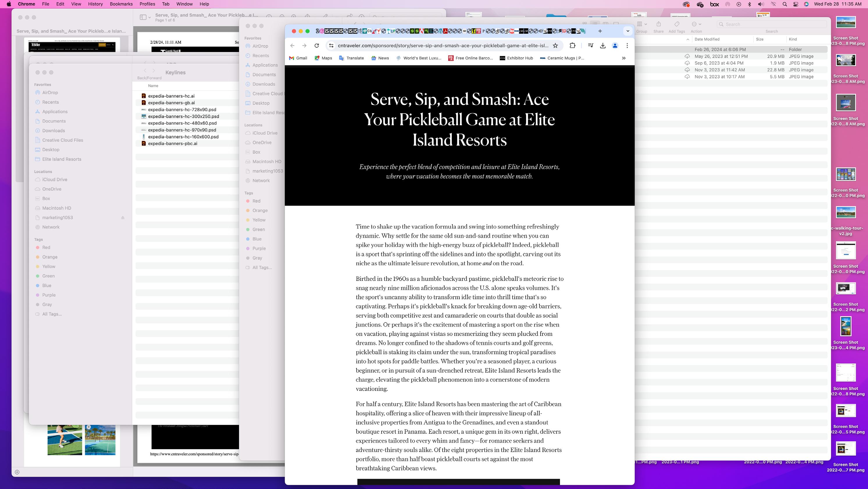The width and height of the screenshot is (868, 489).
Task: Show hidden bookmarks with double chevron
Action: pyautogui.click(x=624, y=58)
